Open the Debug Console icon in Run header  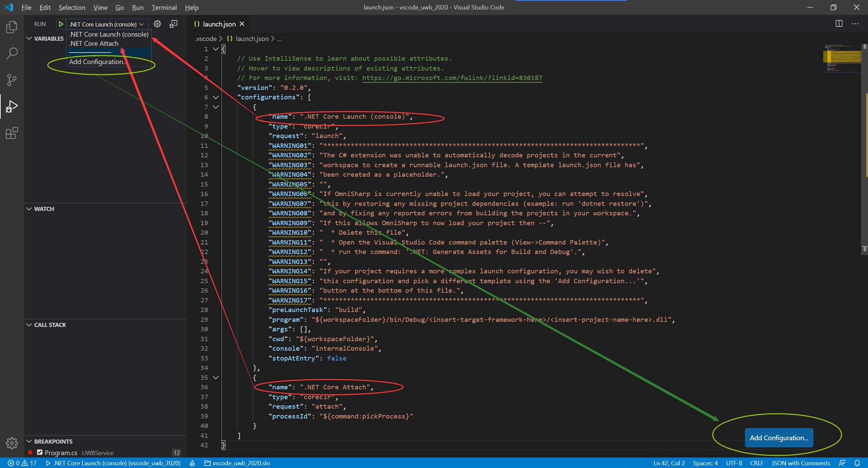click(x=173, y=24)
